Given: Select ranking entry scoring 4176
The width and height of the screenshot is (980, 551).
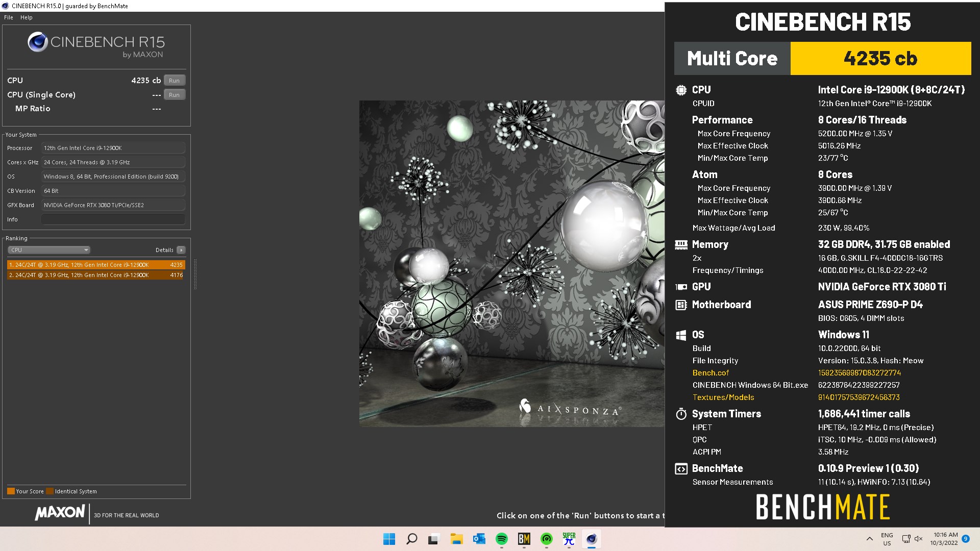Looking at the screenshot, I should [x=96, y=275].
